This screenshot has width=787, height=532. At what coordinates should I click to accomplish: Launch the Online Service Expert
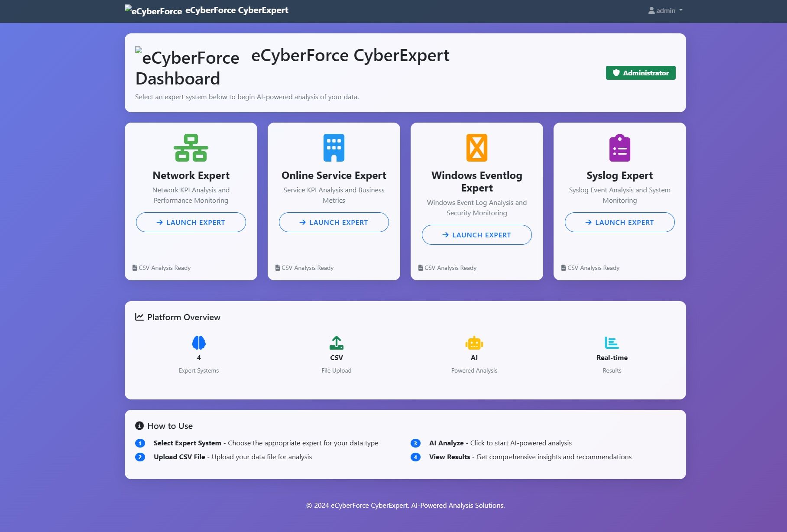(x=334, y=222)
